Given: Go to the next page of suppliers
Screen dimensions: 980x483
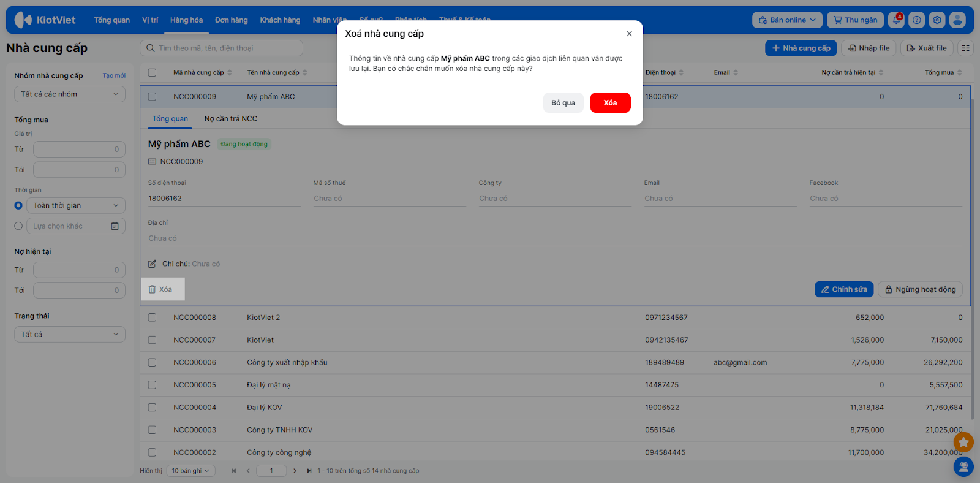Looking at the screenshot, I should [x=295, y=471].
